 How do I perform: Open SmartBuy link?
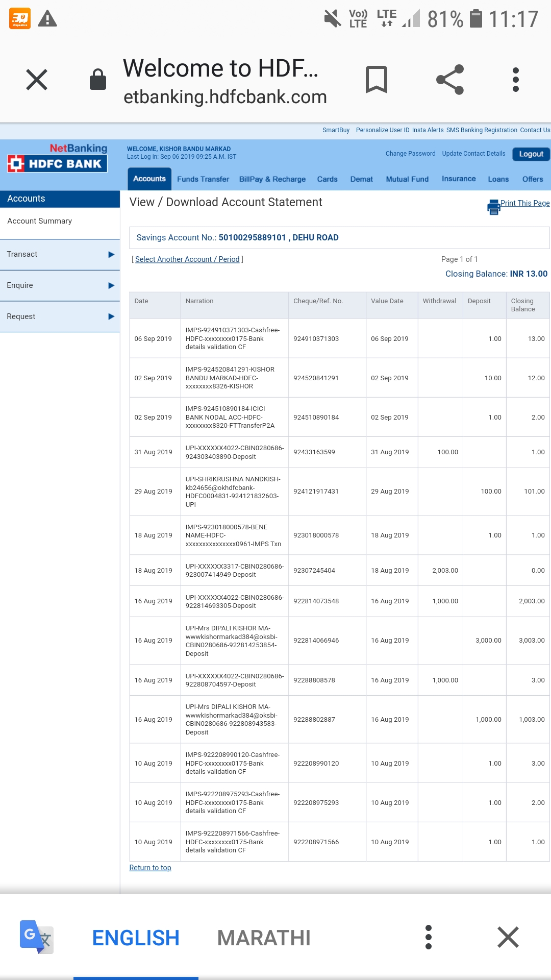(x=336, y=130)
